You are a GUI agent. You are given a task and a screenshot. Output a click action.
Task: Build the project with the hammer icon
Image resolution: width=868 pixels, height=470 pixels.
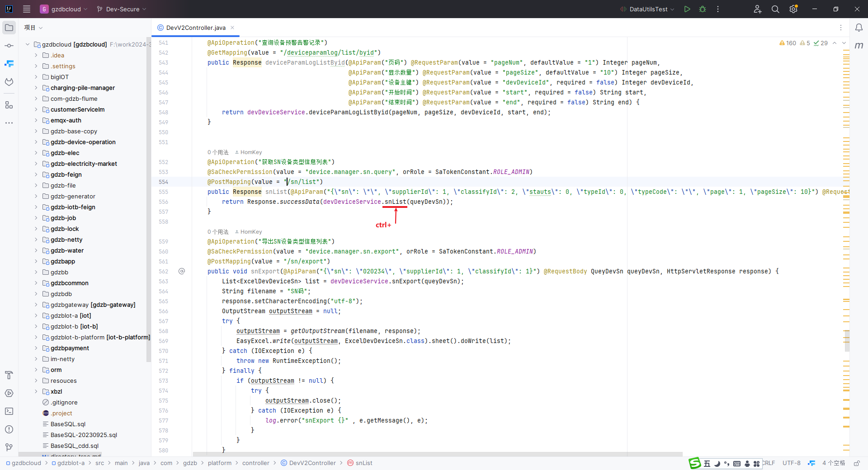[9, 375]
